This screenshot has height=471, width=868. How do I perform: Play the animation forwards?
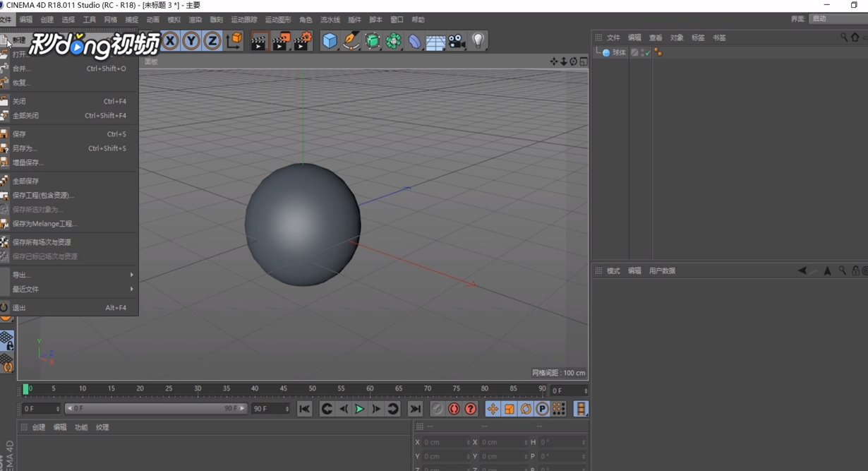pyautogui.click(x=360, y=409)
